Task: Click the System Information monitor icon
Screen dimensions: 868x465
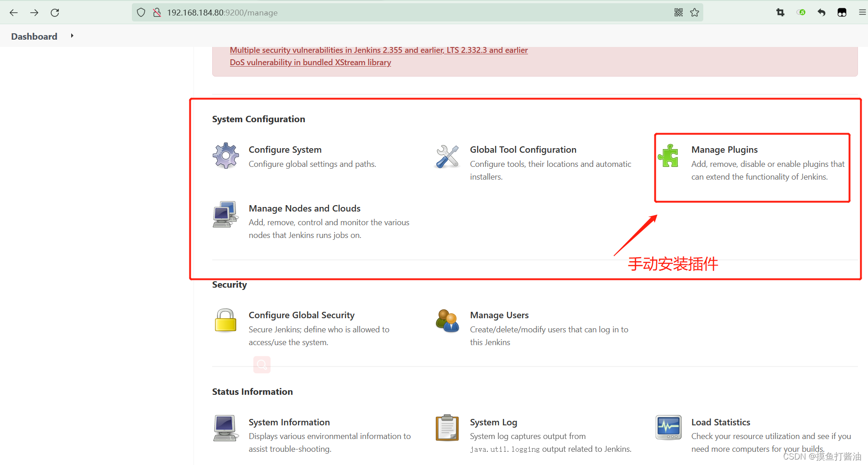Action: 225,428
